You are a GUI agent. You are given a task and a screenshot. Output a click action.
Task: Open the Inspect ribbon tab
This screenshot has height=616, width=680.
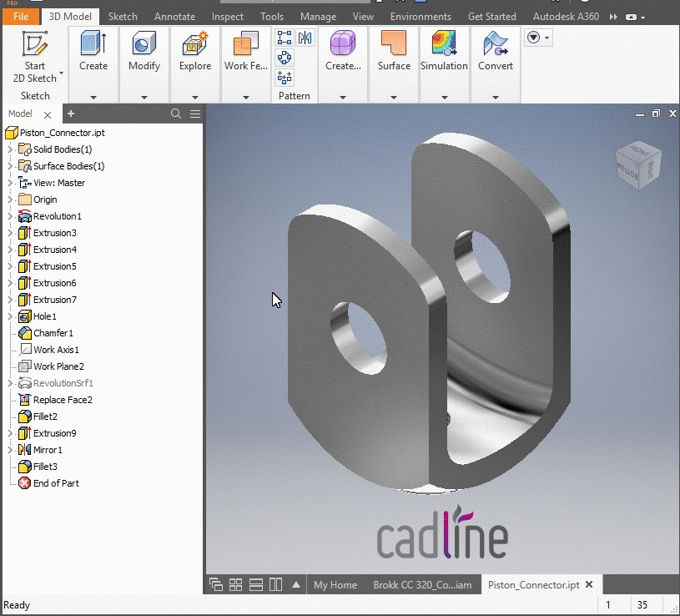227,16
